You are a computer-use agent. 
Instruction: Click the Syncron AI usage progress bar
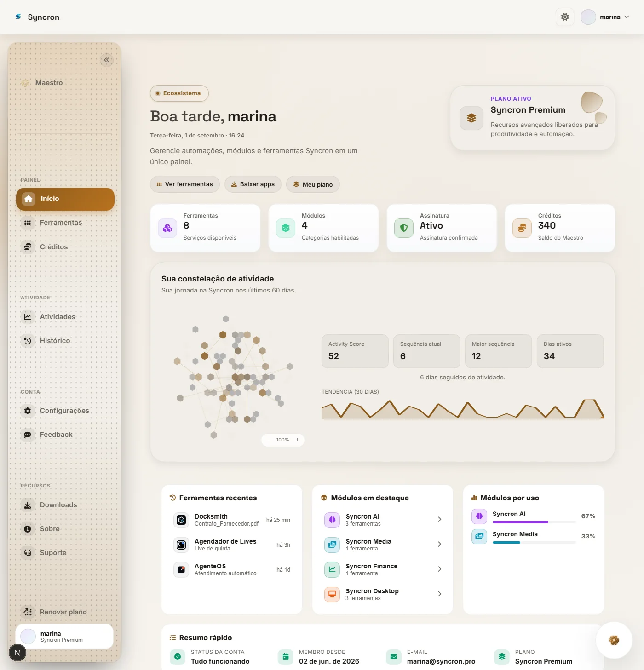[x=534, y=522]
